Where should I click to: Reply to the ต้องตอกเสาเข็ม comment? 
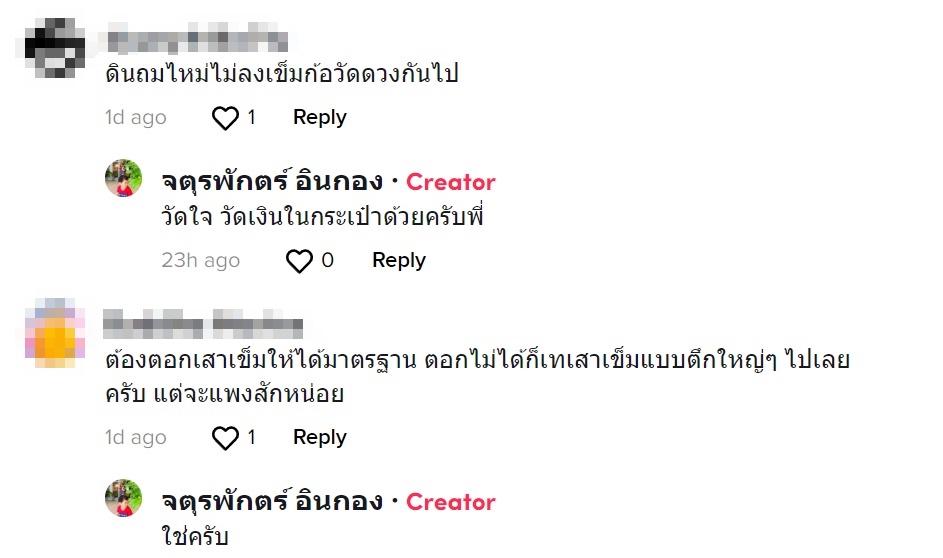click(319, 437)
